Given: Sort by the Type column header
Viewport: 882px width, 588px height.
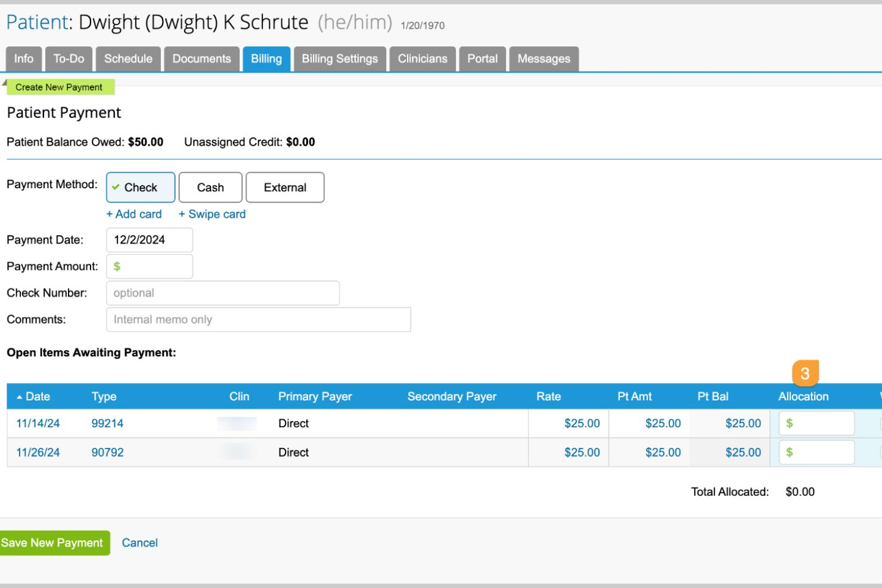Looking at the screenshot, I should tap(104, 397).
